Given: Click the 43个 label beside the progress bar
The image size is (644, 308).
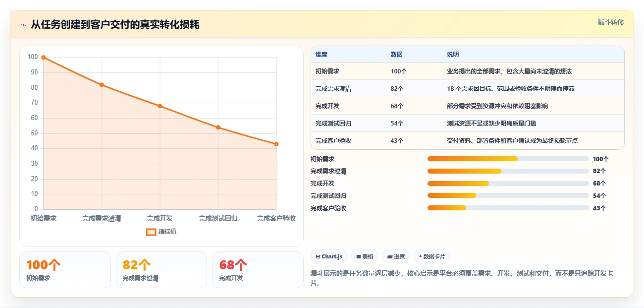Looking at the screenshot, I should click(599, 208).
